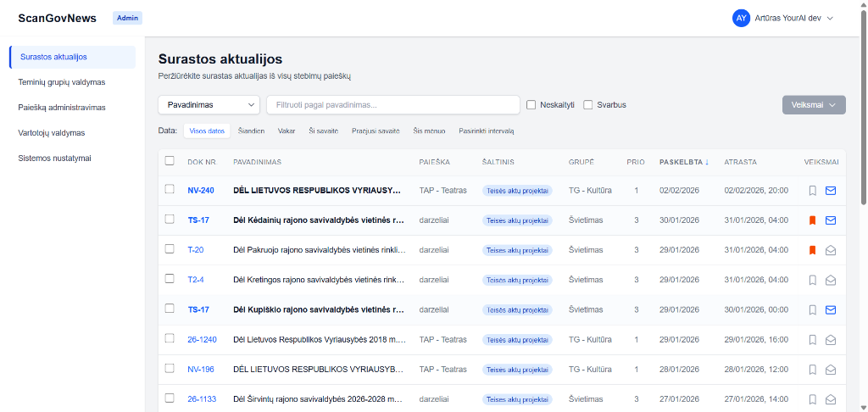Open document link 26-1133
The image size is (868, 412).
(x=202, y=399)
